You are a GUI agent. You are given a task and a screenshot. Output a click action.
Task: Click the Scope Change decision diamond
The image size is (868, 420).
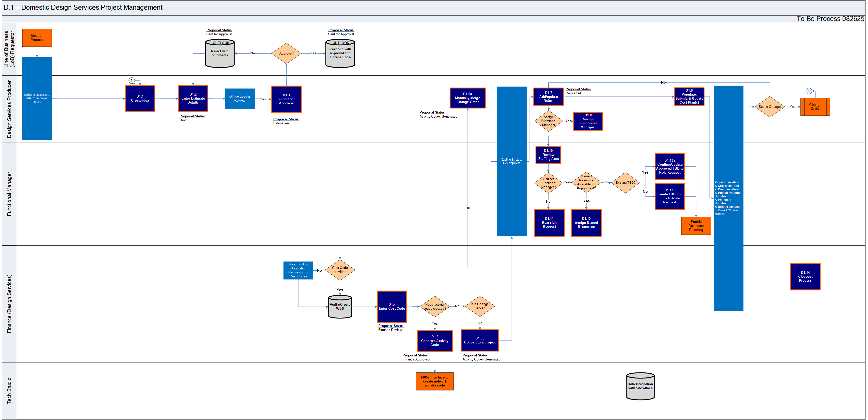[769, 107]
